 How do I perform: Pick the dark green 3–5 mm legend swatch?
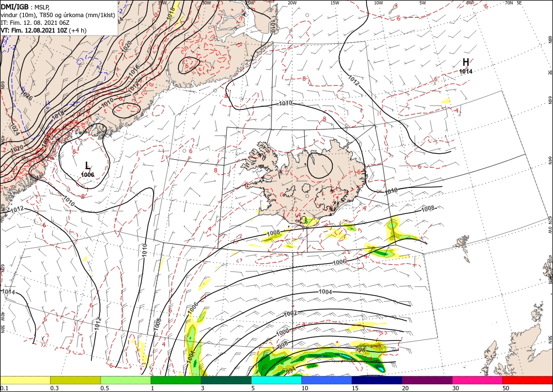point(226,380)
